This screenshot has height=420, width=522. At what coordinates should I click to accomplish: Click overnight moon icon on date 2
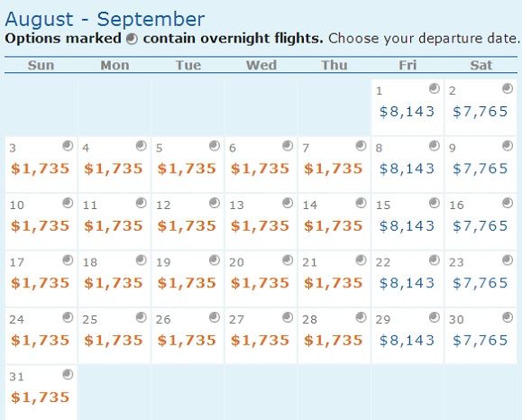pos(508,88)
